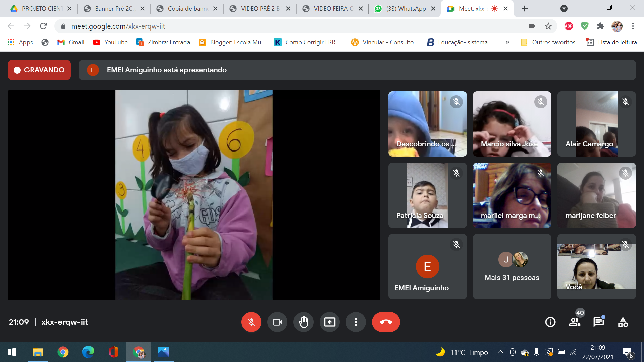644x362 pixels.
Task: Switch to the PROJETO CIENT tab
Action: point(41,9)
